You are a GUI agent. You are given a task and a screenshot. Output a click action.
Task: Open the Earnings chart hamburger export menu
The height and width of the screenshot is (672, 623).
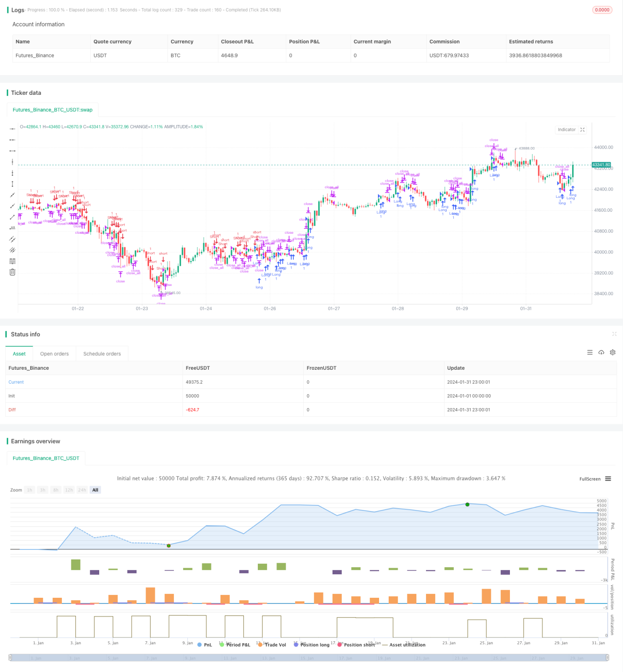tap(608, 478)
